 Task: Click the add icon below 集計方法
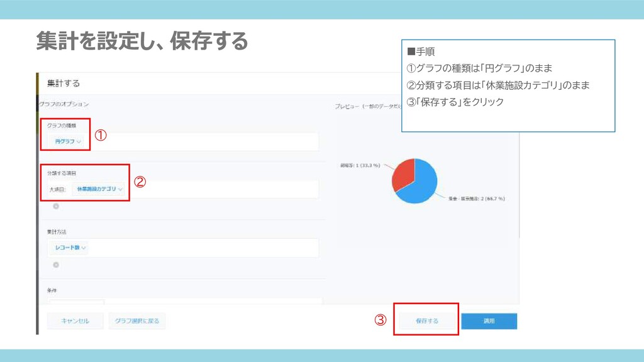point(56,265)
